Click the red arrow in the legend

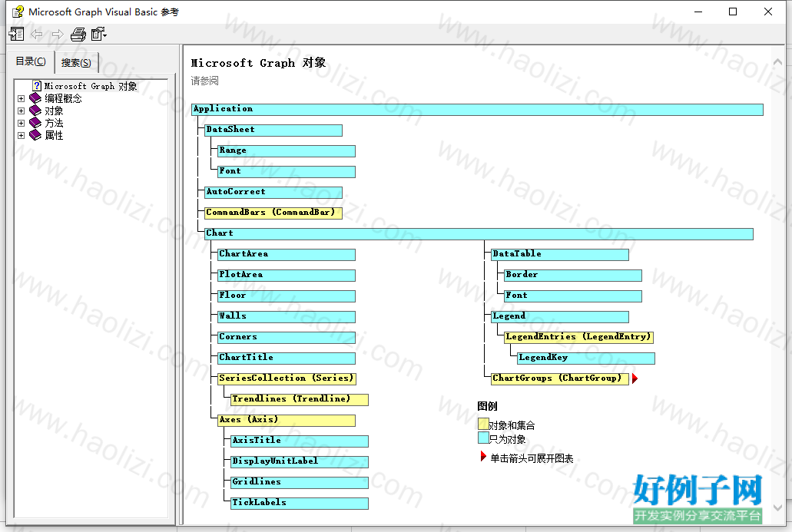tap(483, 457)
